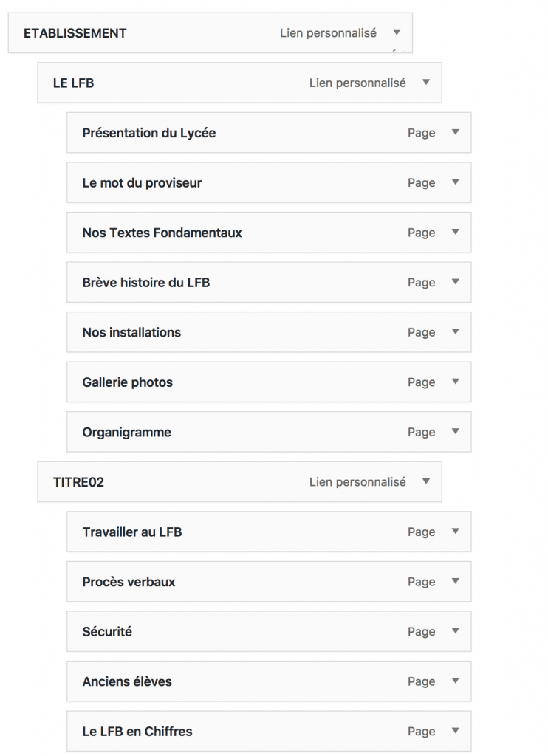548x756 pixels.
Task: Open Nos installations item options arrow
Action: pos(456,332)
